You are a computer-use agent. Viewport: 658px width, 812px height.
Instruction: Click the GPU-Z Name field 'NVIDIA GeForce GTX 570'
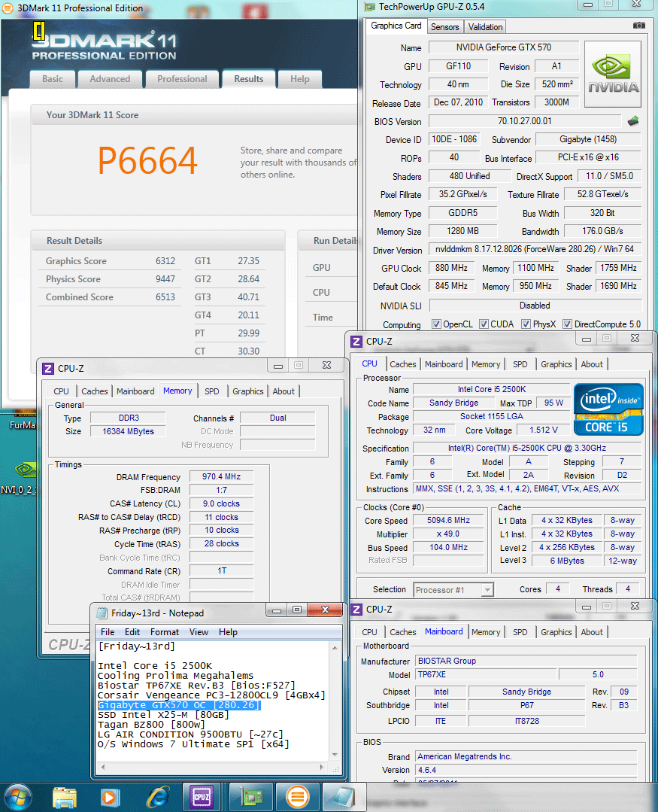tap(503, 47)
